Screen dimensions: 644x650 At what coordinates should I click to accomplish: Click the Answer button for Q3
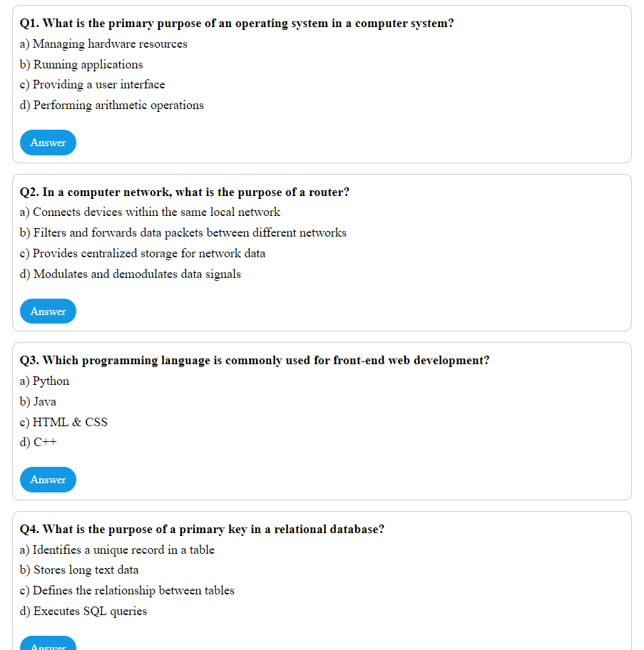coord(48,479)
